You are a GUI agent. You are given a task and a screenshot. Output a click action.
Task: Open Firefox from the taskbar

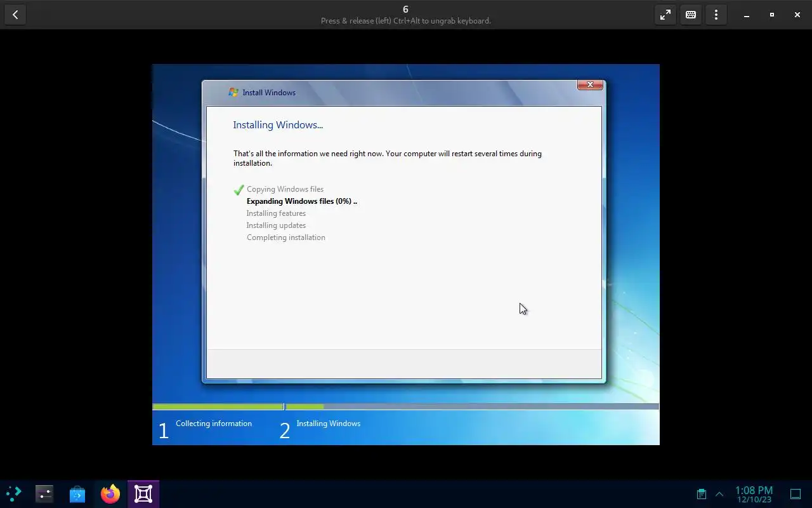pos(110,493)
